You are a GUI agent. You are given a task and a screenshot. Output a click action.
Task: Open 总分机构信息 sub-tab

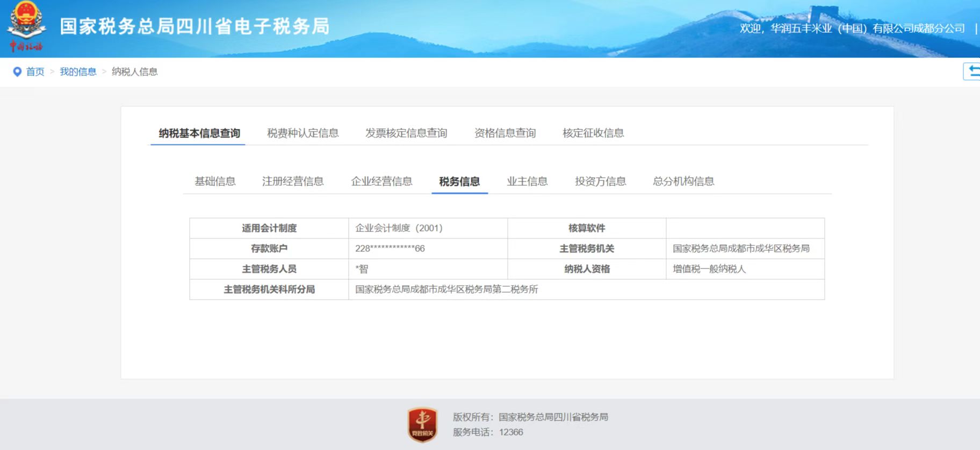(683, 182)
